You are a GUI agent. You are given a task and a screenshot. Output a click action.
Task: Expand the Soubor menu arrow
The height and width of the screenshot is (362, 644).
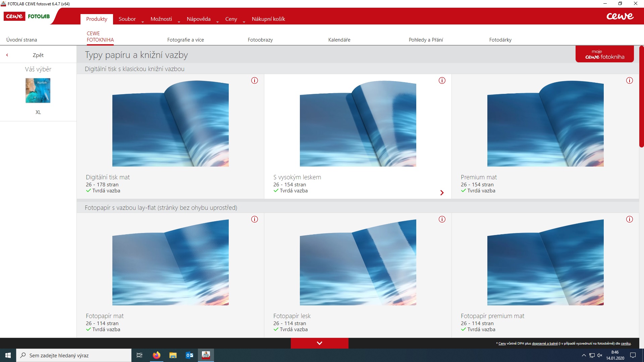143,22
